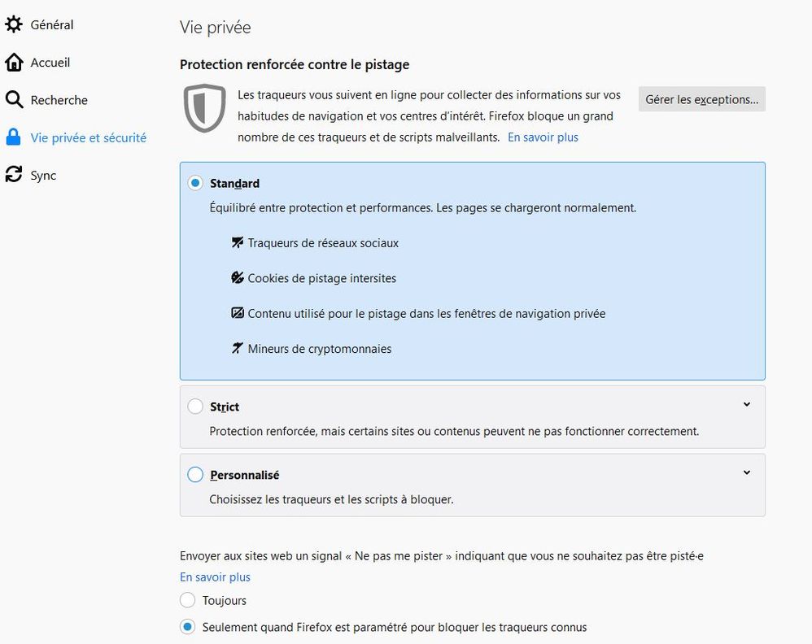The height and width of the screenshot is (644, 812).
Task: Open the Sync section via its sync icon
Action: [x=14, y=175]
